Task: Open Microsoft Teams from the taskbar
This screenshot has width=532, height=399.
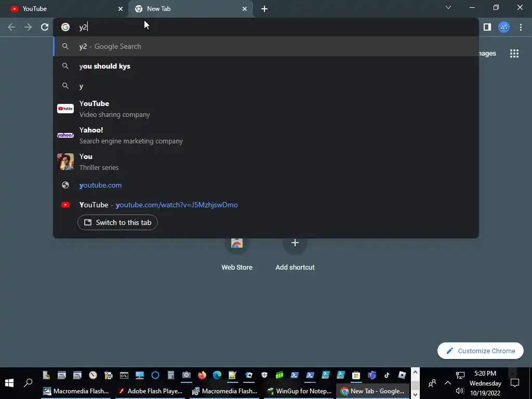Action: [x=371, y=375]
